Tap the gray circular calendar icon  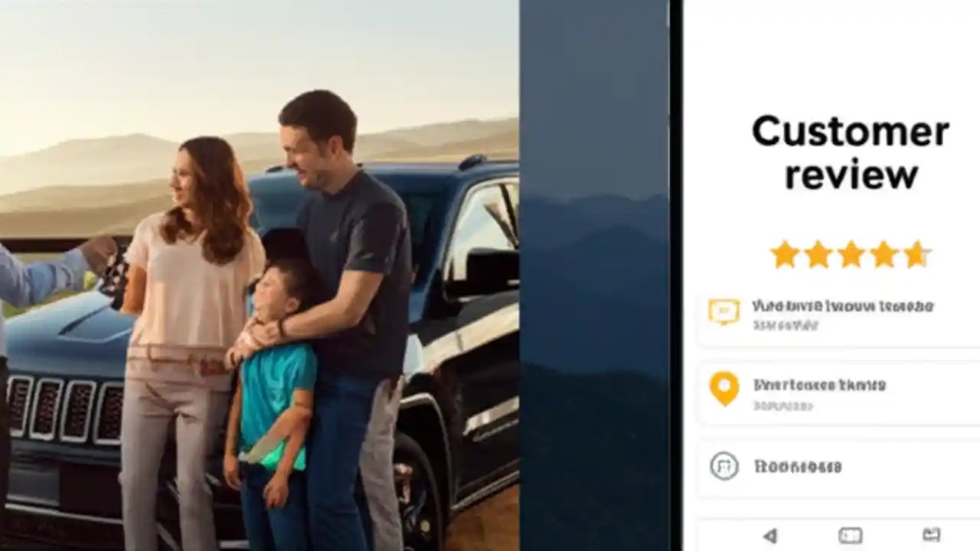[724, 466]
